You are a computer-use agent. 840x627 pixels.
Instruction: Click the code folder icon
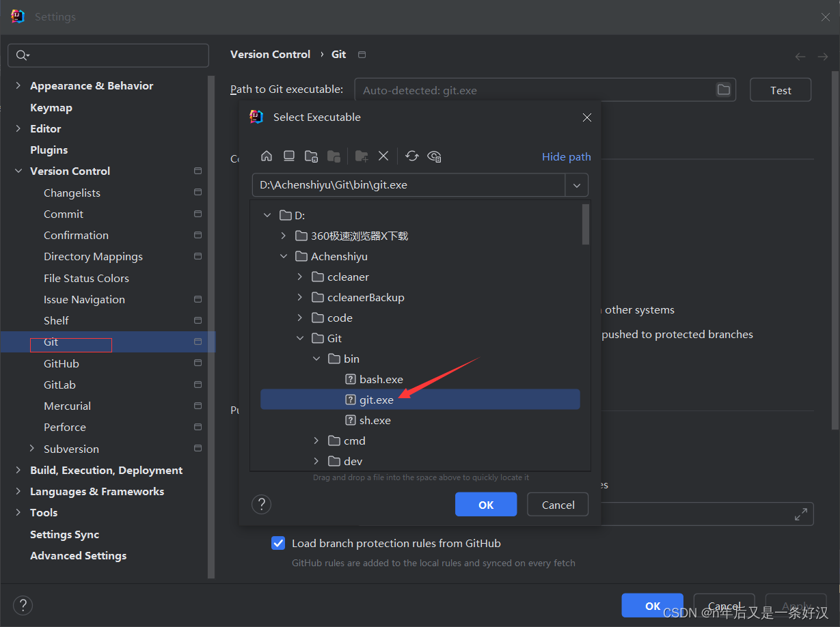[317, 318]
